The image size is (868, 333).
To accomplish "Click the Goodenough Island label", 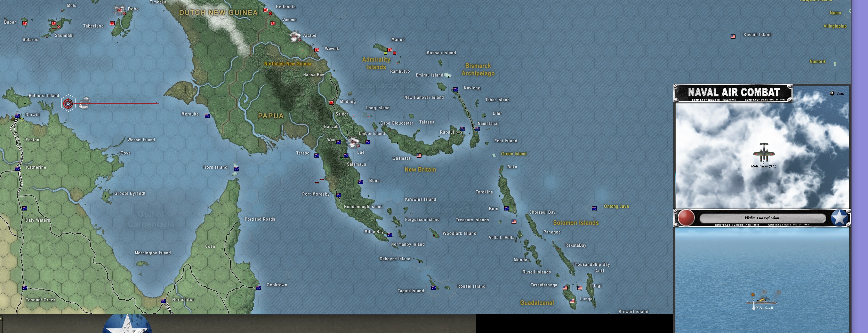I will pyautogui.click(x=363, y=207).
